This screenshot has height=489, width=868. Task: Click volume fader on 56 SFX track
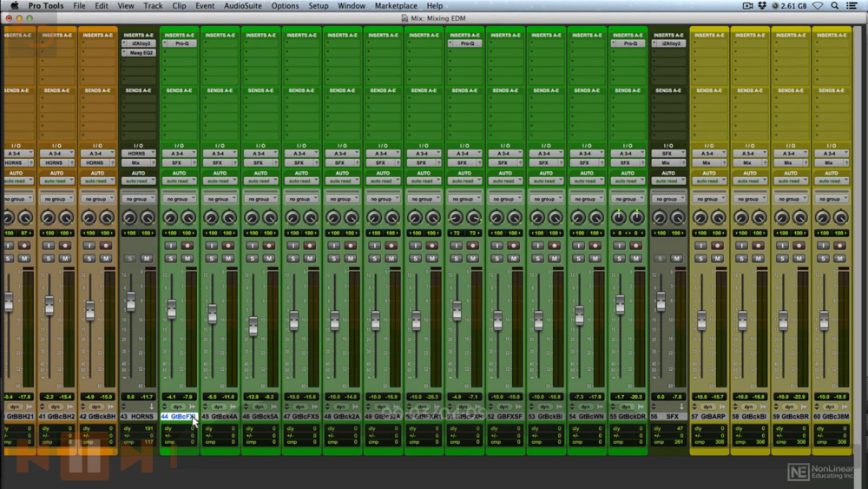[x=661, y=301]
